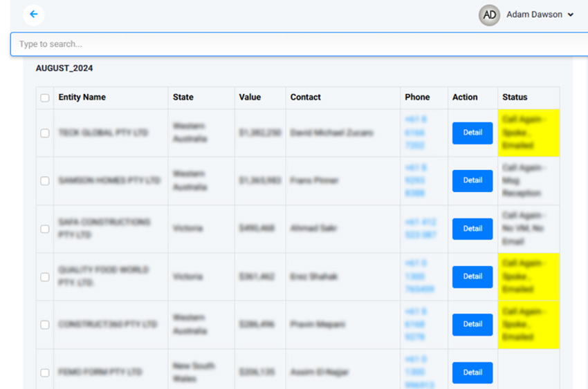Check the box for the first table row
Viewport: 588px width, 389px height.
coord(45,133)
